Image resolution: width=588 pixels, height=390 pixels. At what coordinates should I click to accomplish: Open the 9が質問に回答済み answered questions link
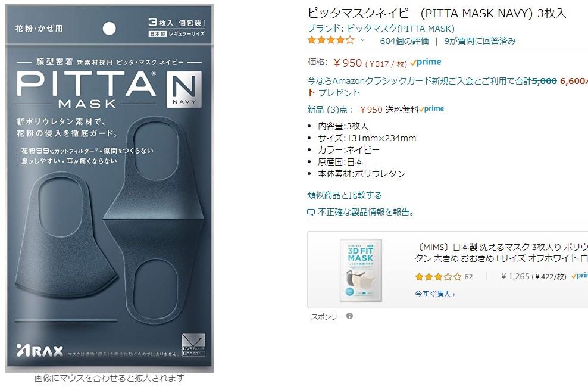tap(480, 41)
